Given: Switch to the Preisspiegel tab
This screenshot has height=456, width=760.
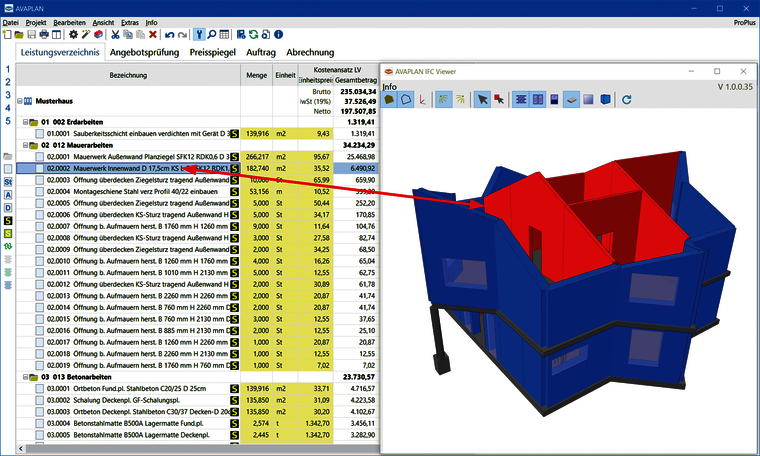Looking at the screenshot, I should point(212,52).
